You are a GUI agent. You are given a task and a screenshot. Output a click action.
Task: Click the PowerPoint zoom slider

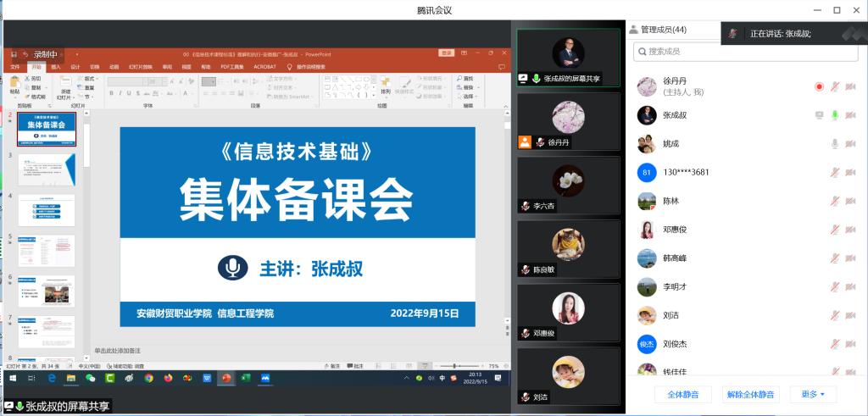(454, 366)
